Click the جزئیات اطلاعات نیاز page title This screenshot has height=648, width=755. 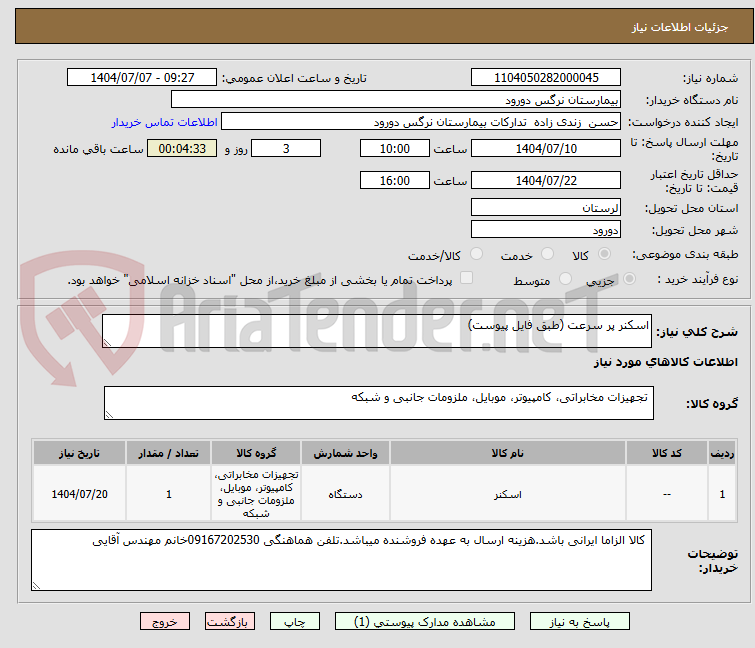(x=679, y=27)
